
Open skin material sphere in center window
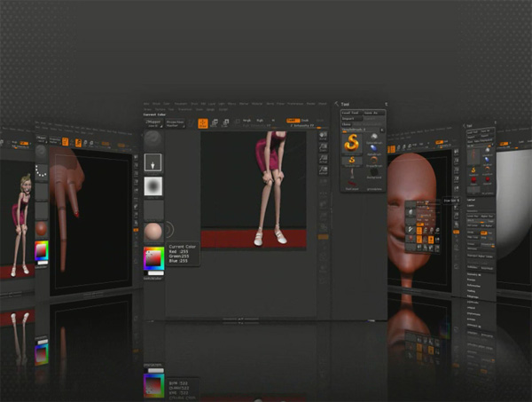153,233
